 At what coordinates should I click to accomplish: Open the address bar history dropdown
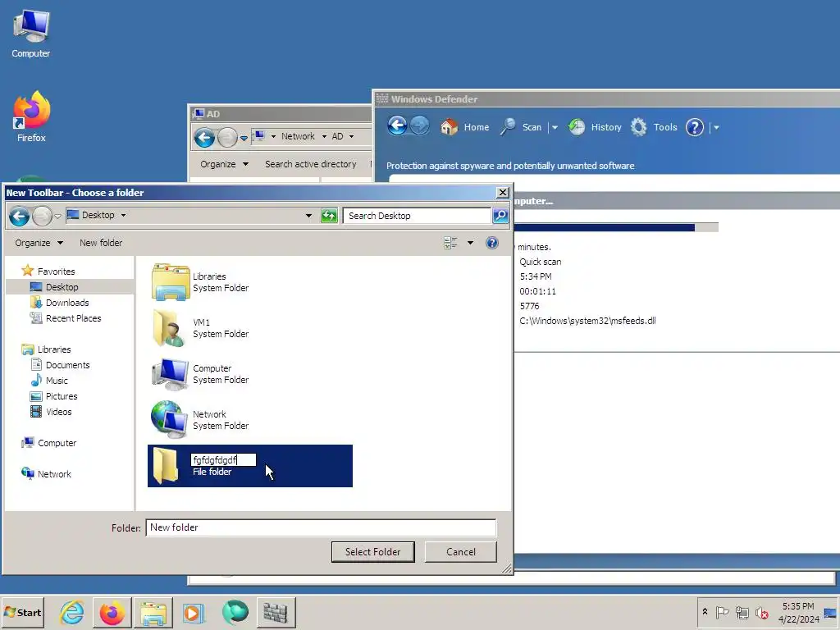308,216
